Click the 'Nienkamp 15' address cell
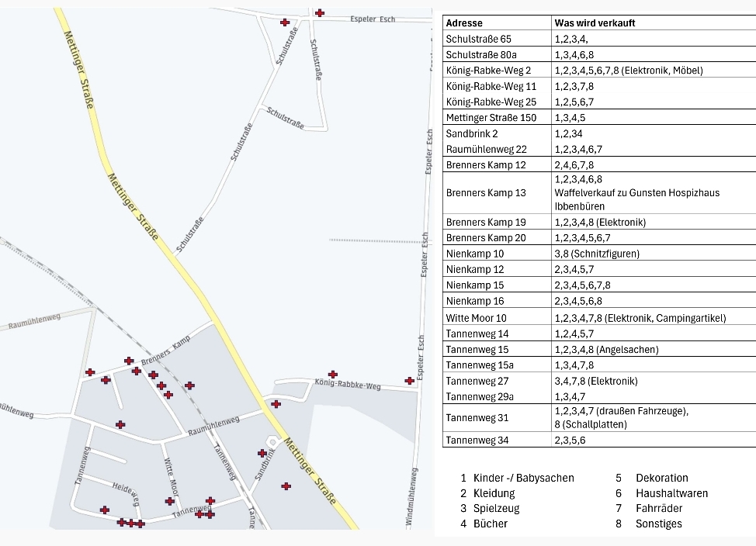This screenshot has width=756, height=546. click(x=497, y=285)
